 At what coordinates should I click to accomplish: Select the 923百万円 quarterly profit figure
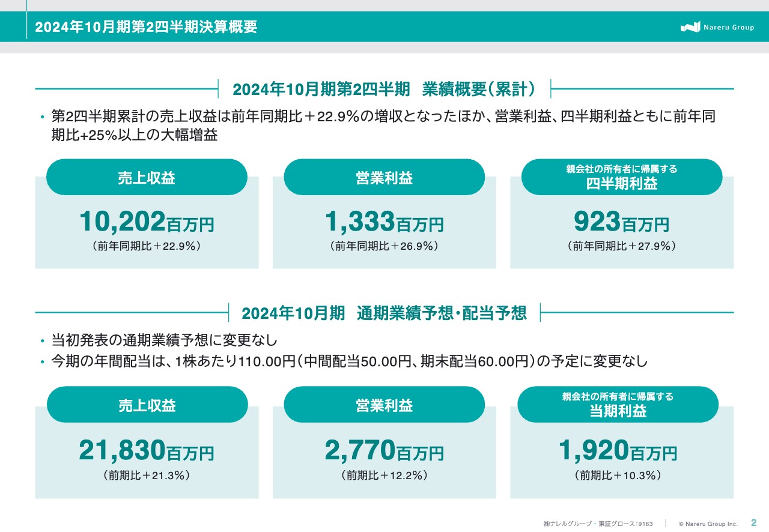(x=621, y=223)
